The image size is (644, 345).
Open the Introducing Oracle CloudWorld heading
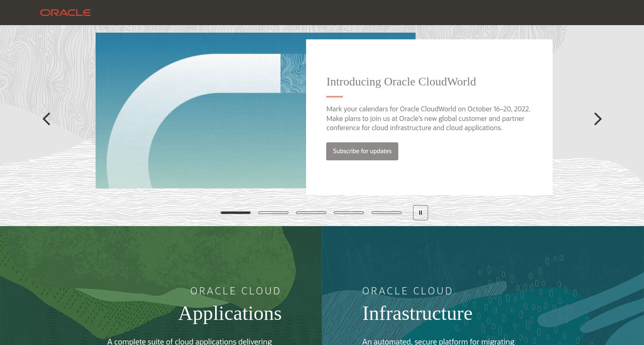pyautogui.click(x=401, y=82)
